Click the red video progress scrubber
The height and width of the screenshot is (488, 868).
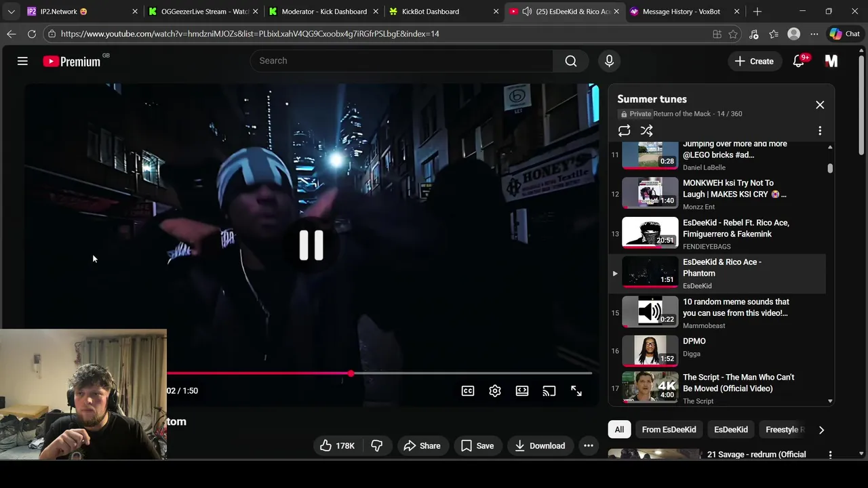click(351, 373)
